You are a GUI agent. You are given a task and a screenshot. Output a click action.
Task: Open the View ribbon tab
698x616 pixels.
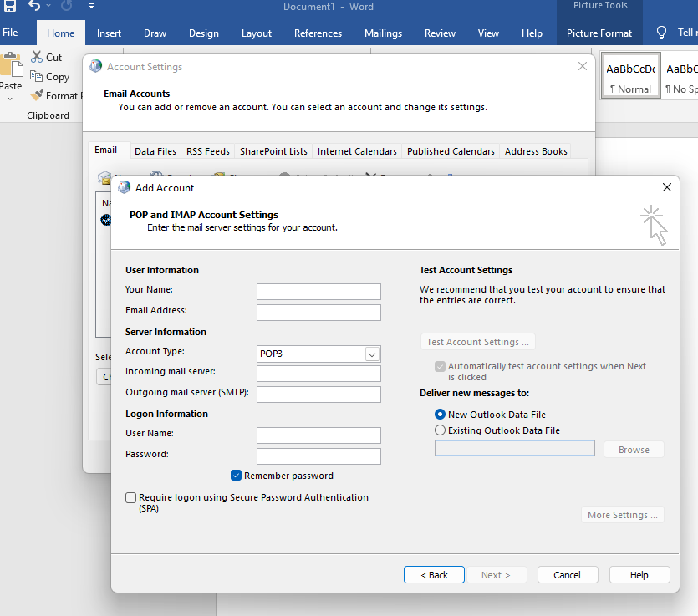coord(488,33)
